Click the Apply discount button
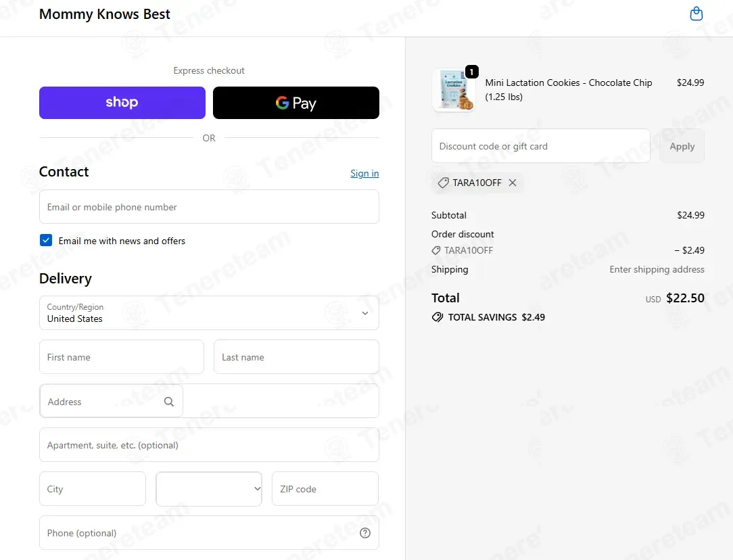Viewport: 733px width, 560px height. (682, 146)
